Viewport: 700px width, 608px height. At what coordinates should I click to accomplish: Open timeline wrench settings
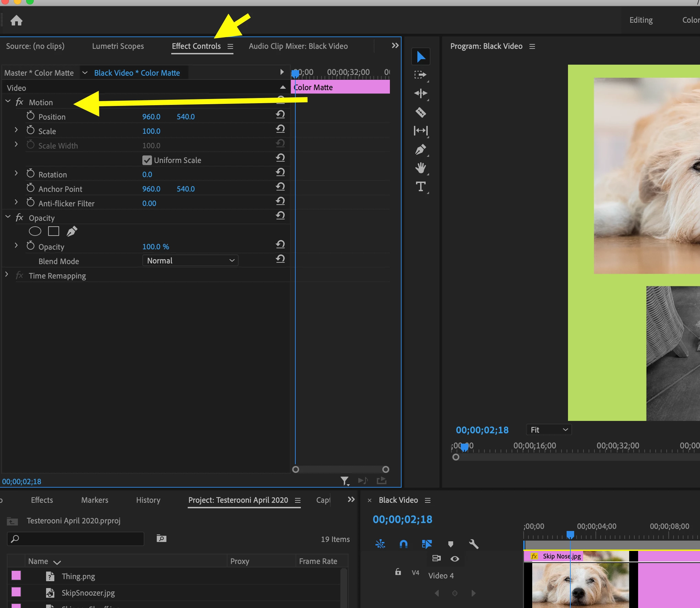tap(473, 544)
